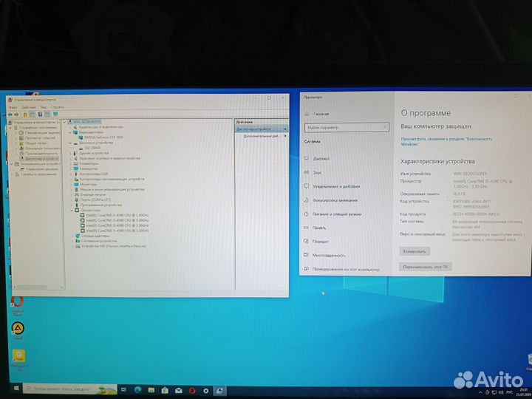Screen dimensions: 532x399
Task: Open Microsoft Store from taskbar
Action: click(165, 391)
